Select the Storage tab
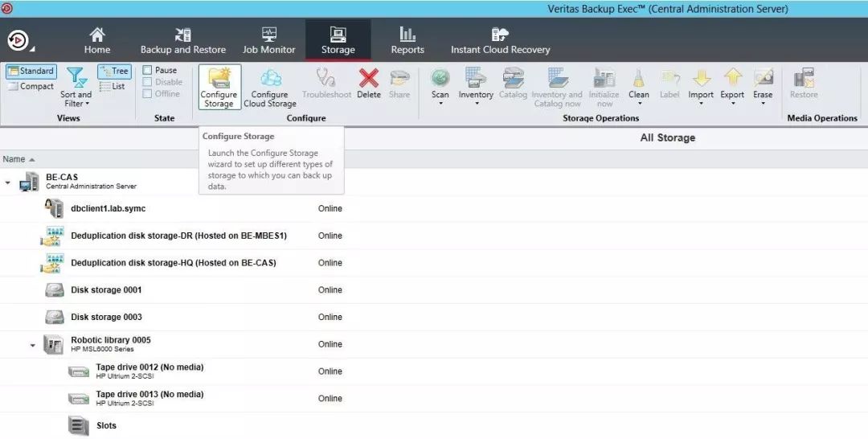This screenshot has width=868, height=439. coord(338,40)
